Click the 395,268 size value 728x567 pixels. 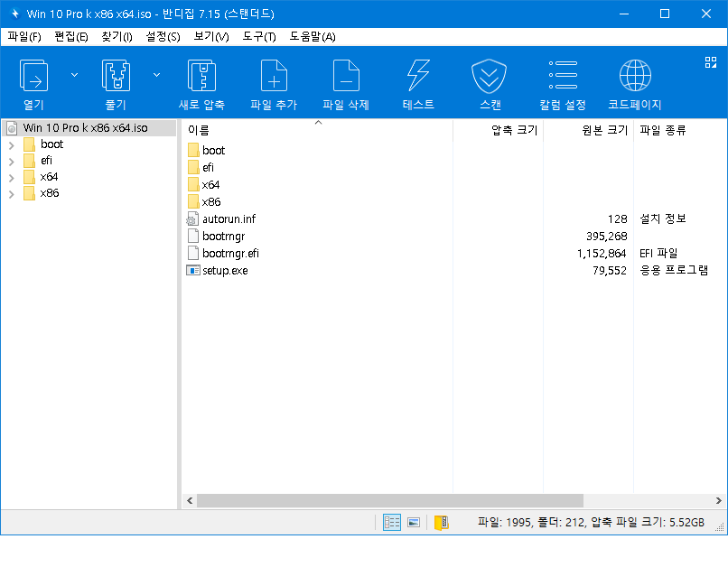click(606, 237)
